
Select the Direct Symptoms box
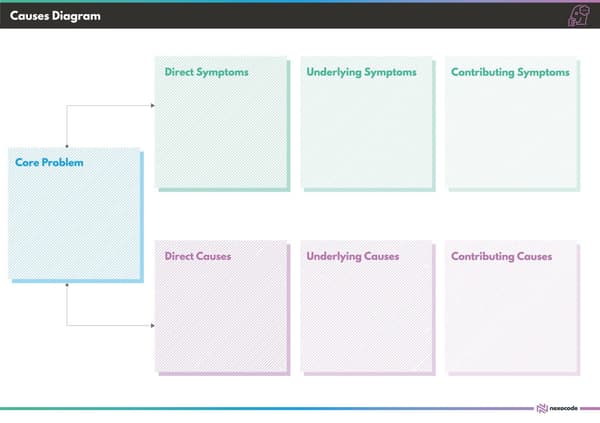coord(222,124)
